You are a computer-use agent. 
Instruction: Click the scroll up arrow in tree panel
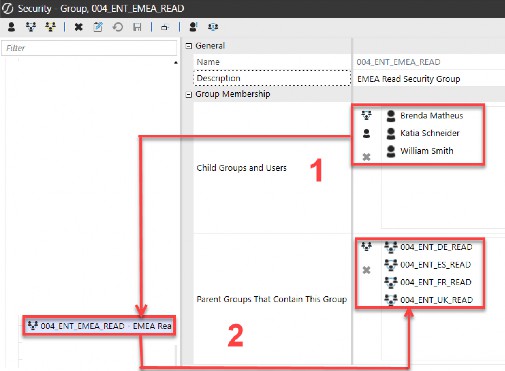tap(176, 63)
